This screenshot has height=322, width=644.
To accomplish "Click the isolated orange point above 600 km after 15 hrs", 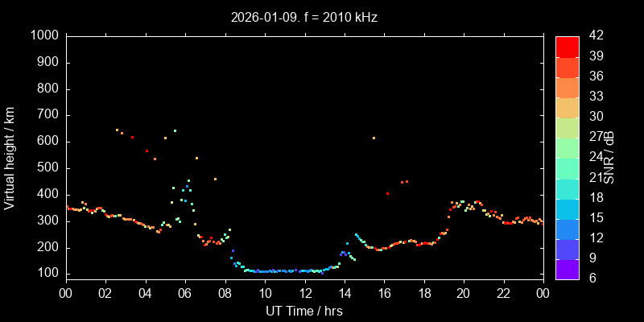I will point(374,138).
